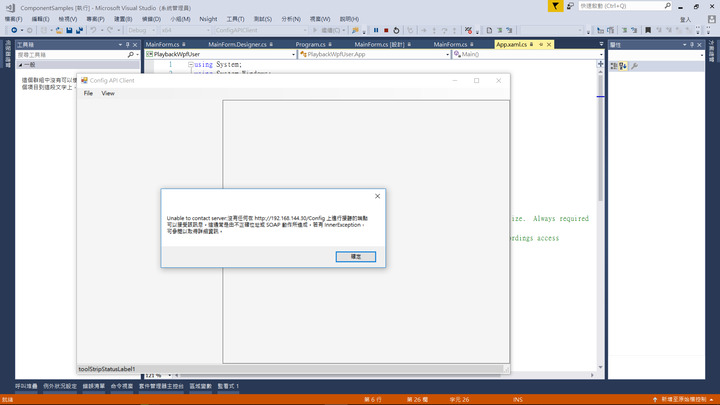Click the stop debugging icon
This screenshot has width=720, height=405.
pyautogui.click(x=387, y=30)
